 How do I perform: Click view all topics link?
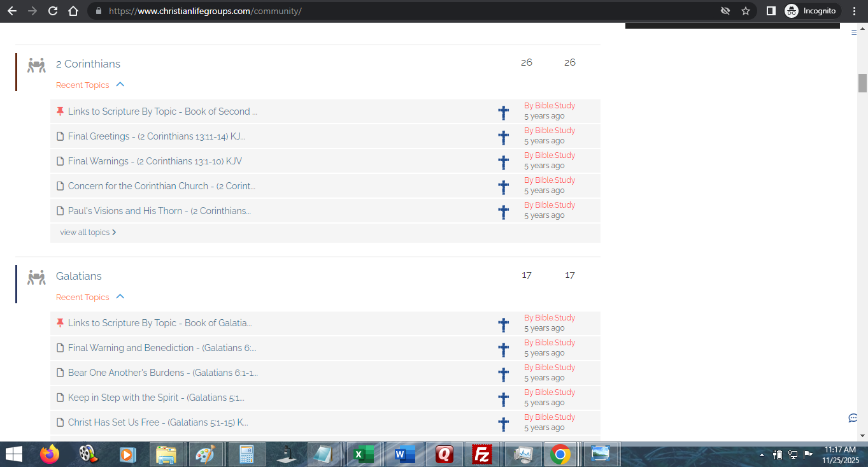[x=88, y=233]
